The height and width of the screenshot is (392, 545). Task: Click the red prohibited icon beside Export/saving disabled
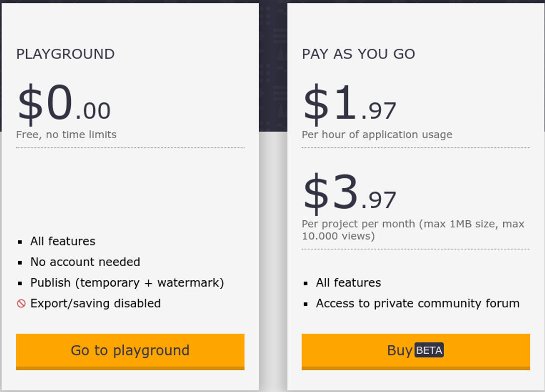pyautogui.click(x=21, y=304)
